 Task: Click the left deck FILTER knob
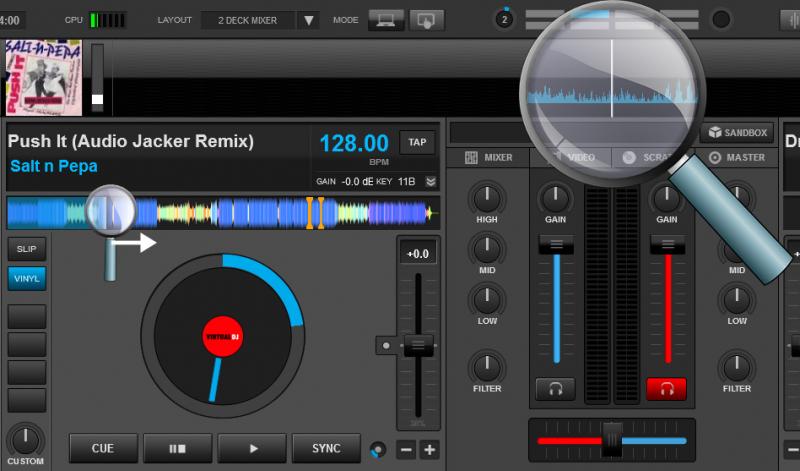pos(487,367)
